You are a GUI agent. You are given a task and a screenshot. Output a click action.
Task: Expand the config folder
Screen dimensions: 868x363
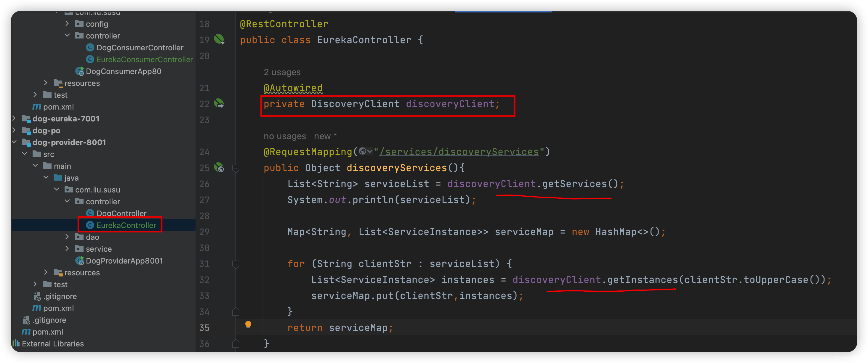click(67, 24)
